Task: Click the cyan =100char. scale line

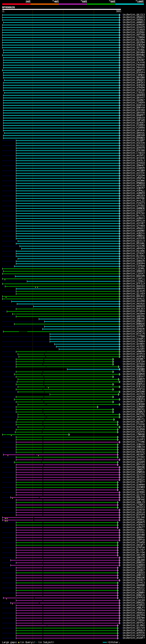Action: pyautogui.click(x=104, y=642)
